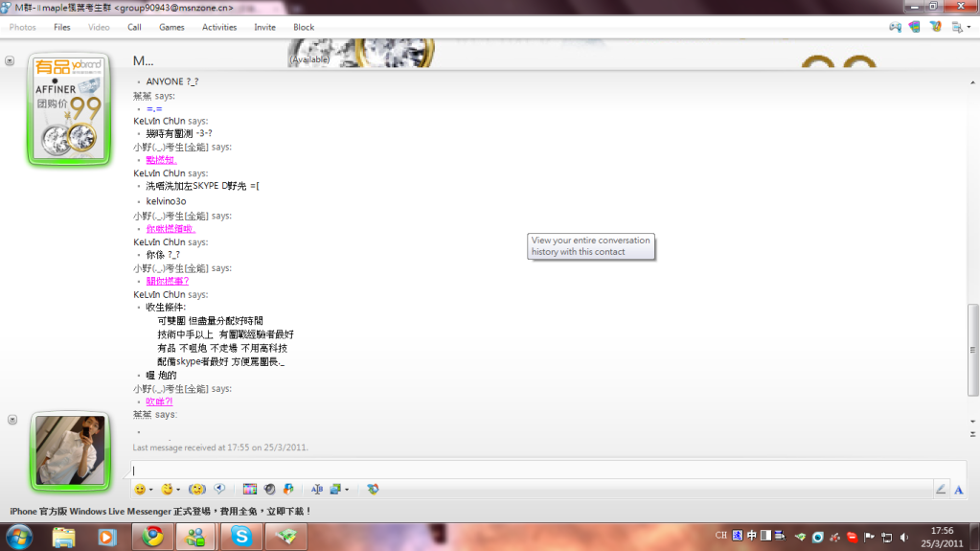Collapse your own display picture panel
The image size is (980, 551).
point(11,420)
